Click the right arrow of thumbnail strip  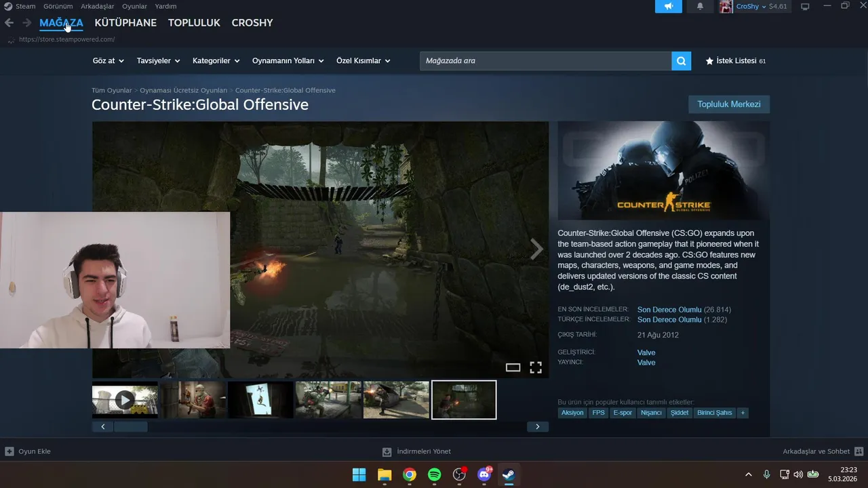[538, 426]
